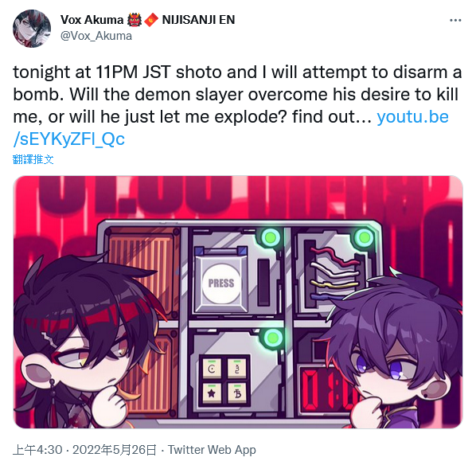Click the PRESS button on bomb image
The width and height of the screenshot is (476, 469).
(221, 283)
